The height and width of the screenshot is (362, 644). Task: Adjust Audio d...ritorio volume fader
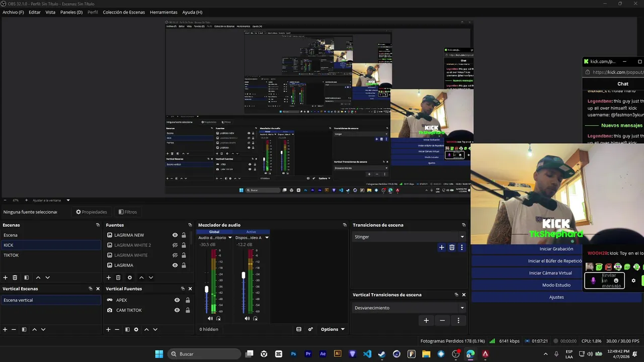(x=206, y=290)
